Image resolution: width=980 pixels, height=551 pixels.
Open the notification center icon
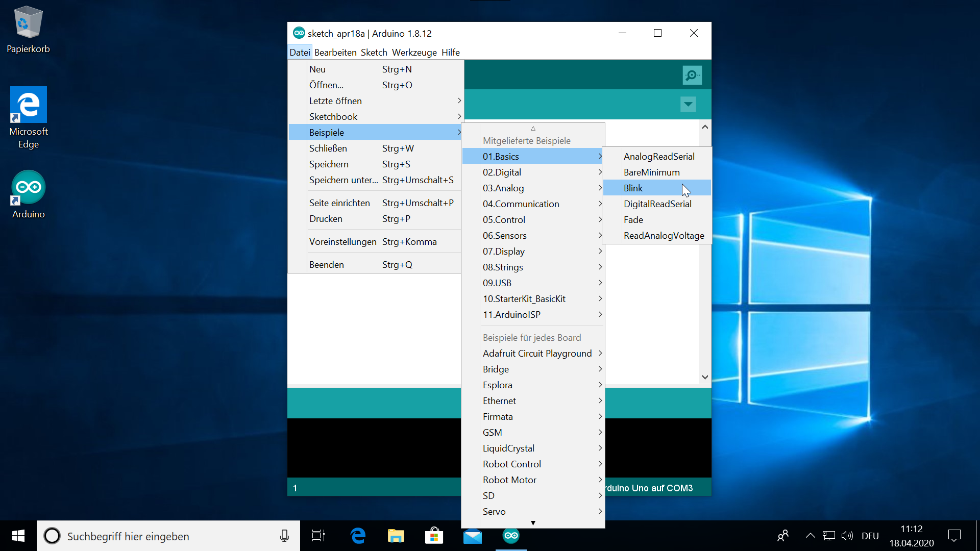coord(954,536)
